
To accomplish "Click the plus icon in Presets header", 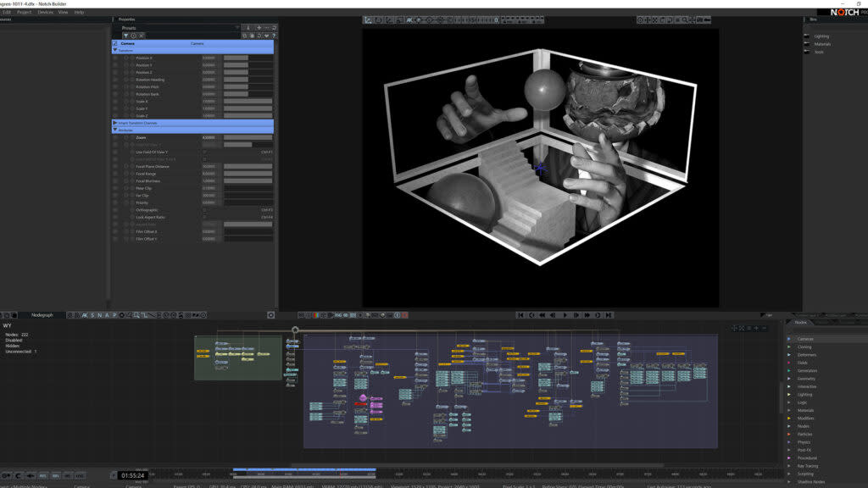I will click(x=258, y=28).
